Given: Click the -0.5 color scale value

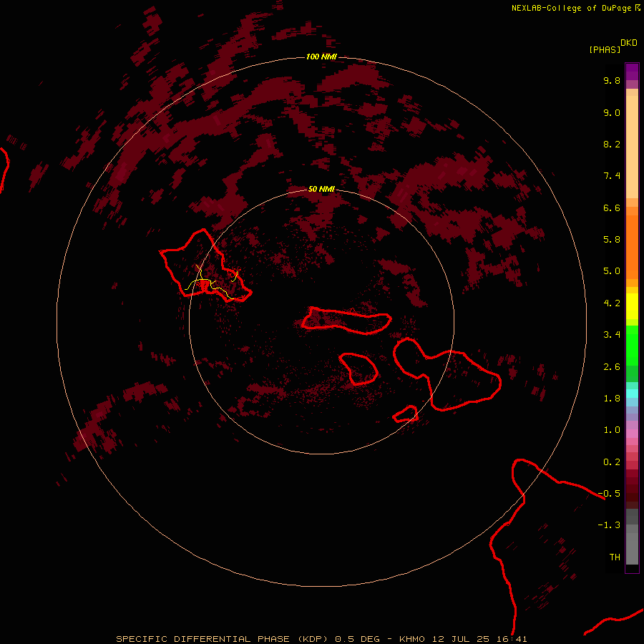Looking at the screenshot, I should [609, 494].
